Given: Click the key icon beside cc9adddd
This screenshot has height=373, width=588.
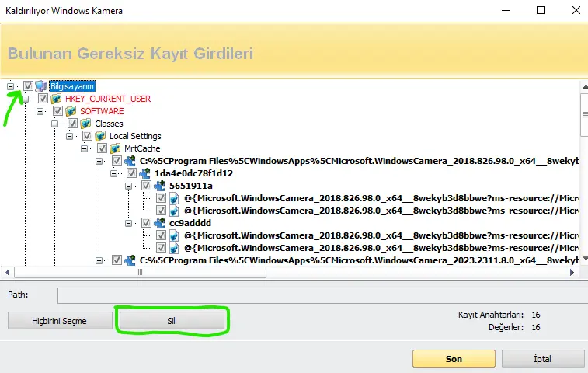Looking at the screenshot, I should click(x=159, y=223).
